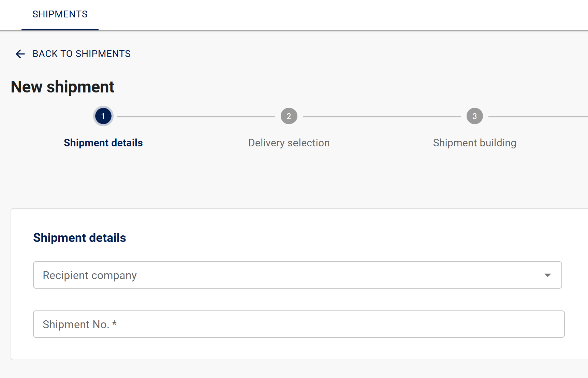Click the connector line between steps 2 and 3
The height and width of the screenshot is (378, 588).
click(x=382, y=117)
